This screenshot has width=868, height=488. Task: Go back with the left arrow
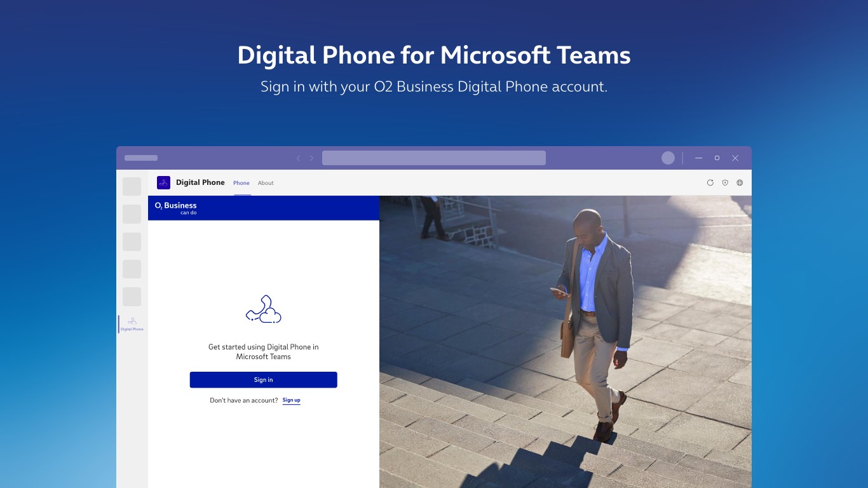pyautogui.click(x=298, y=158)
